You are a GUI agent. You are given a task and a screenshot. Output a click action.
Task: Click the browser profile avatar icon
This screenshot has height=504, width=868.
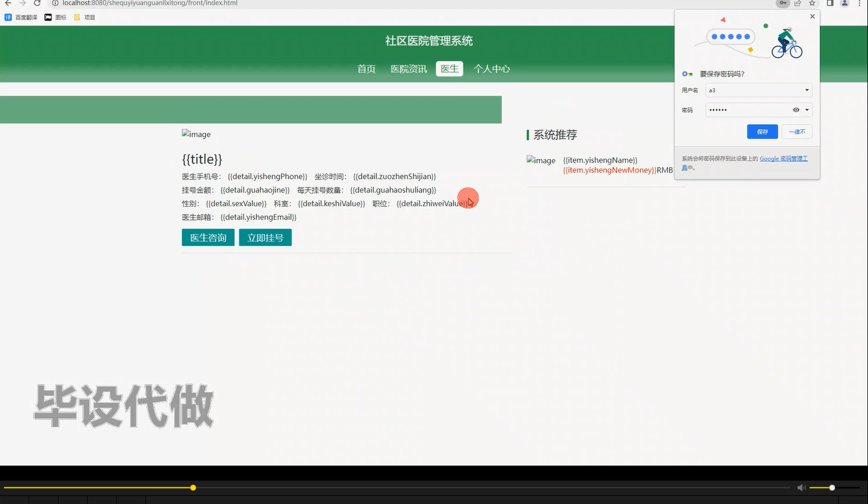843,3
